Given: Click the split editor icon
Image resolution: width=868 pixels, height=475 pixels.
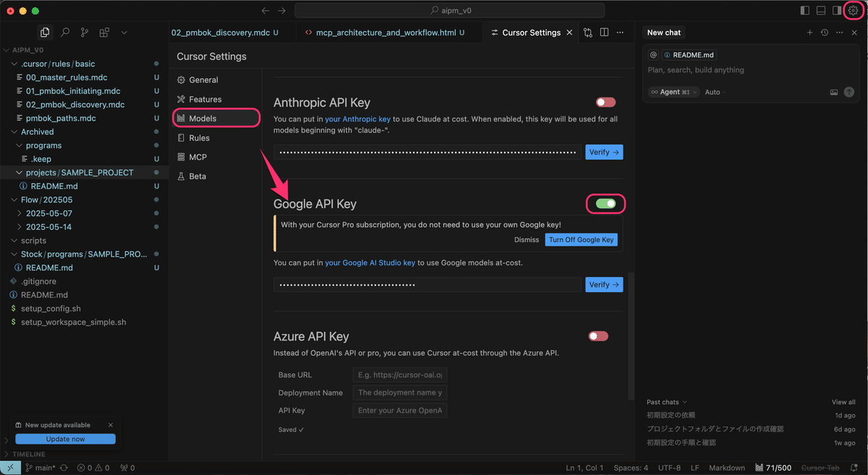Looking at the screenshot, I should (x=604, y=33).
